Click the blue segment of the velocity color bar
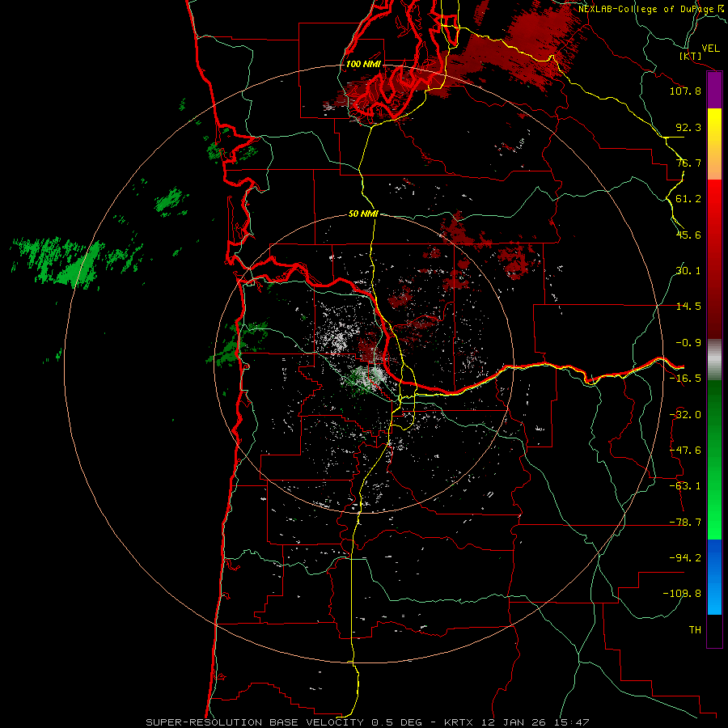The width and height of the screenshot is (728, 728). click(714, 577)
